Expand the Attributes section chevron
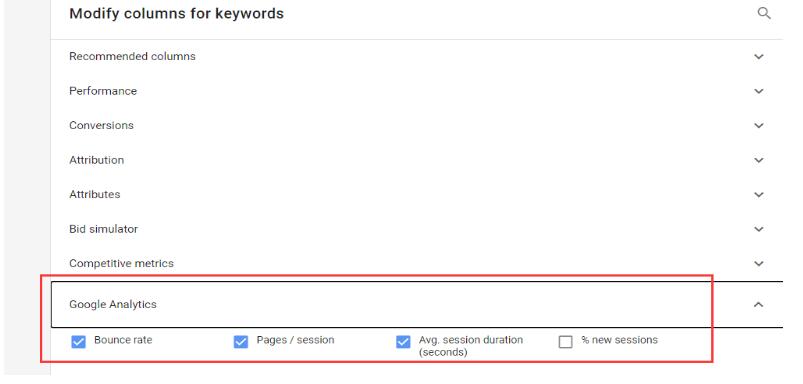Image resolution: width=803 pixels, height=384 pixels. pos(759,195)
